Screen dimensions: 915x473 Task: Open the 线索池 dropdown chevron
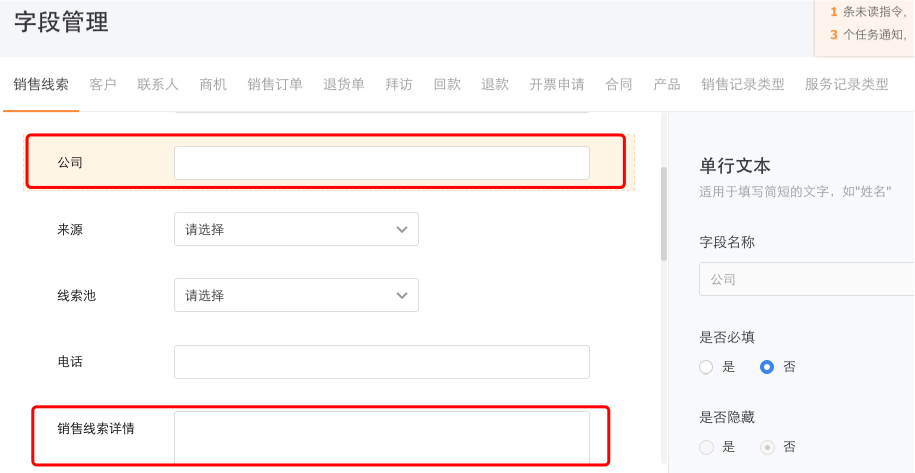click(x=401, y=295)
